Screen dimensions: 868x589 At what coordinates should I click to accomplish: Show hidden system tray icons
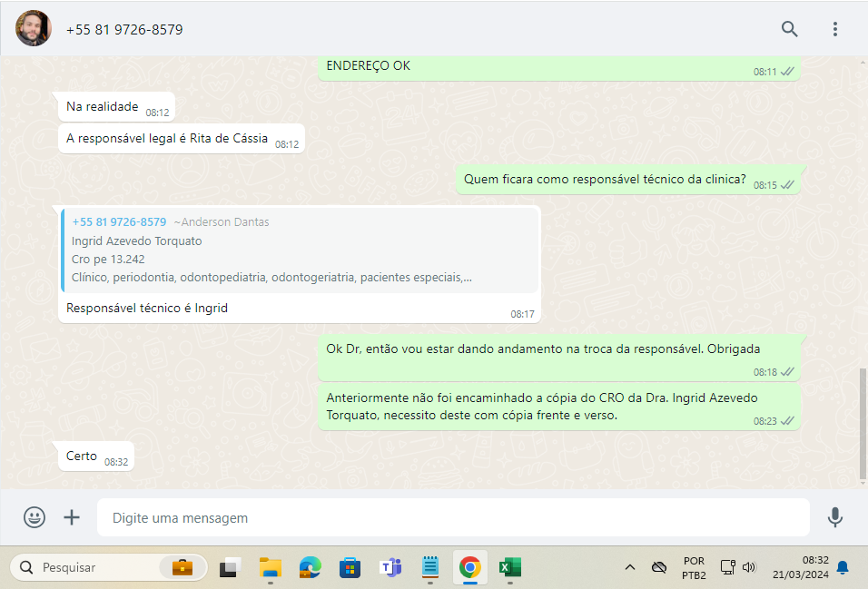pos(629,567)
